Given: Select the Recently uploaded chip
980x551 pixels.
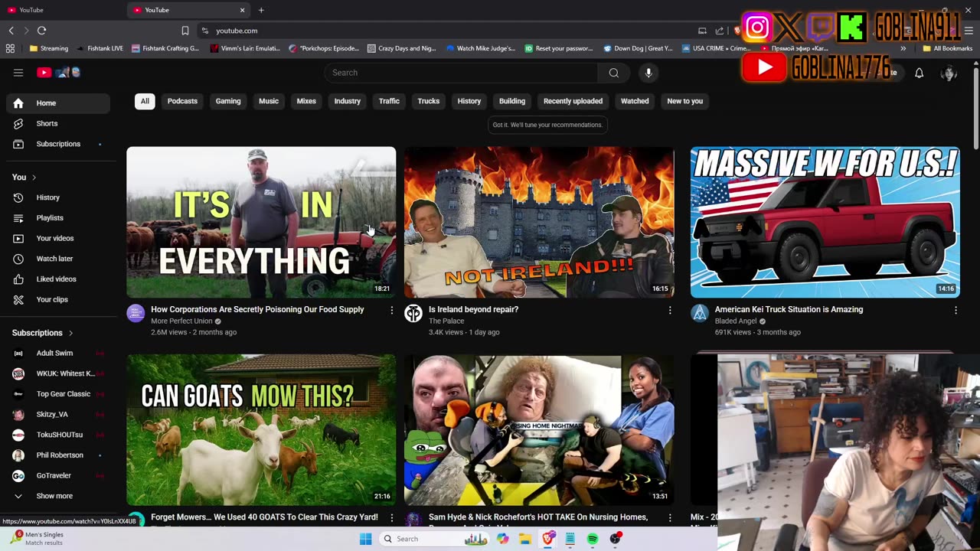Looking at the screenshot, I should point(573,101).
